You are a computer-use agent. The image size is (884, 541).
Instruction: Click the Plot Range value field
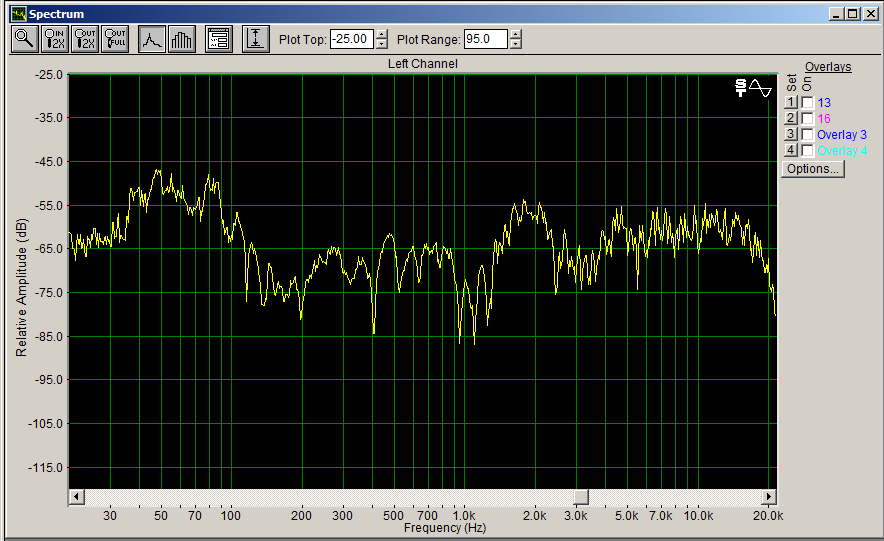pos(485,39)
